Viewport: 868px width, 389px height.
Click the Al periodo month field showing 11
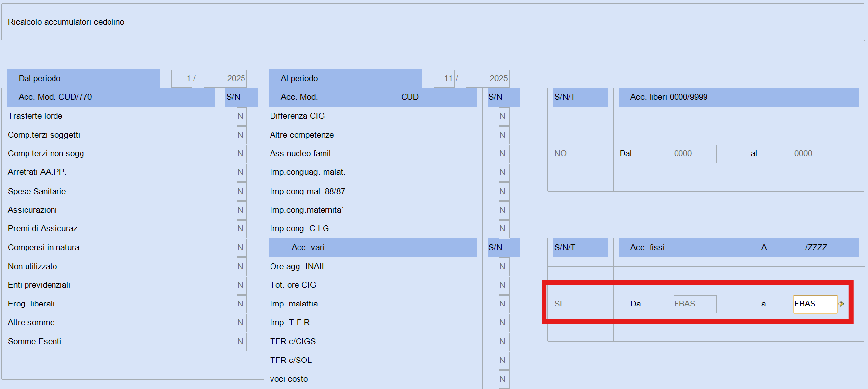tap(444, 79)
